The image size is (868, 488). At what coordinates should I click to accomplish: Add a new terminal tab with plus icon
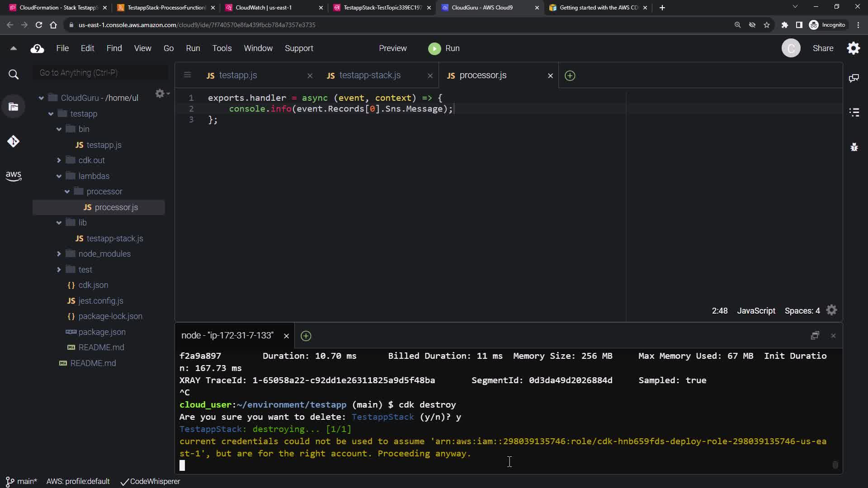(306, 336)
